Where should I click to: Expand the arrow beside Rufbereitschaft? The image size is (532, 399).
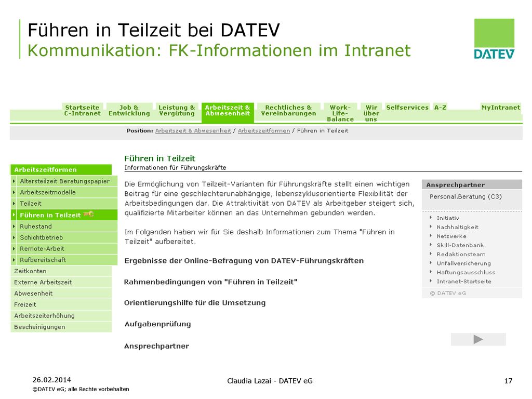point(14,260)
